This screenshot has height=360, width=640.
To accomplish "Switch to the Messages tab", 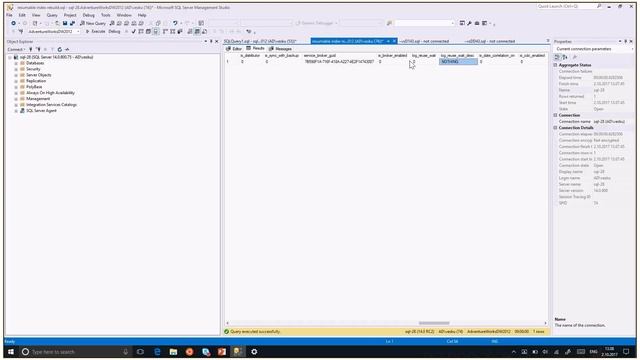I will pyautogui.click(x=280, y=49).
